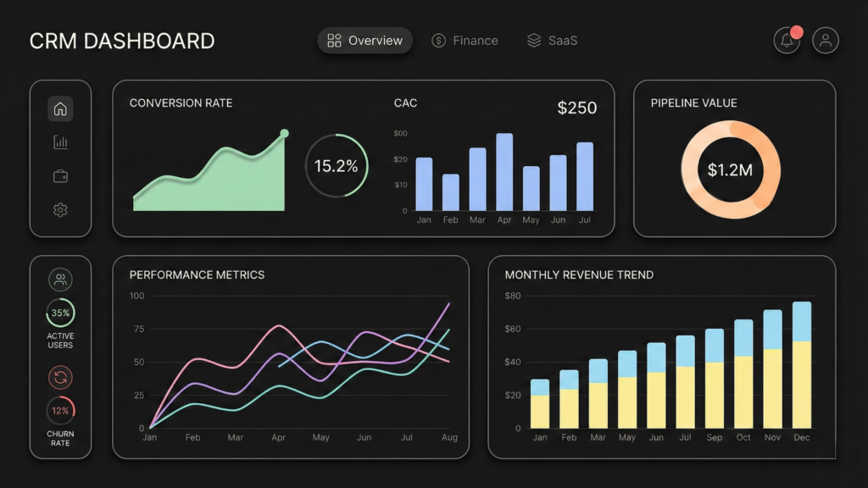Select the users icon above Active Users
The image size is (868, 488).
tap(60, 280)
